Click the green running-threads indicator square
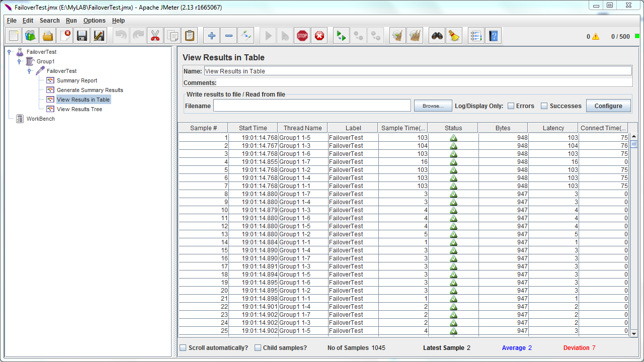This screenshot has width=644, height=362. point(637,36)
